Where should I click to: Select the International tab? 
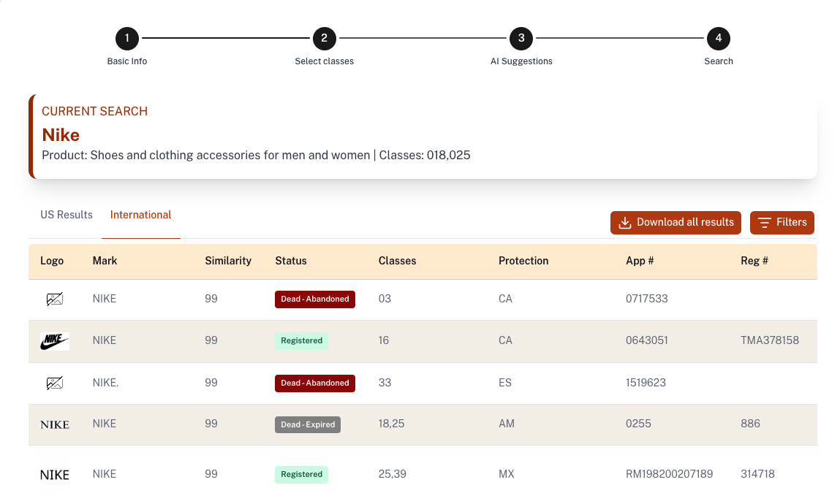tap(141, 215)
